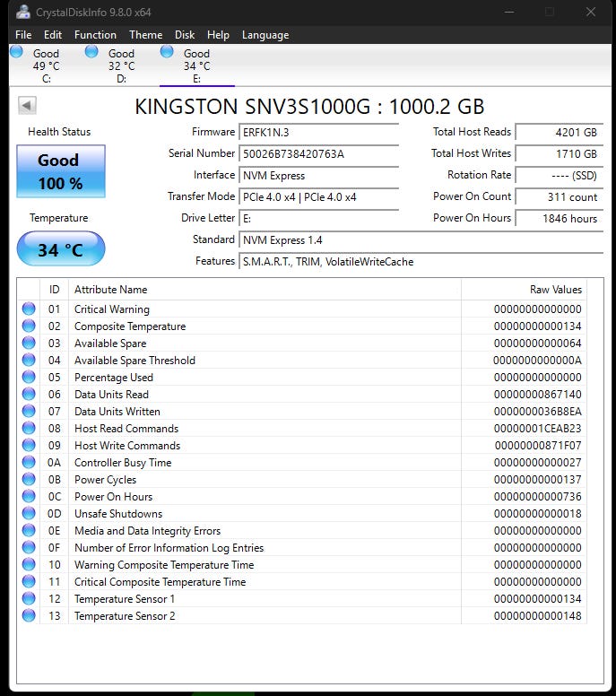The height and width of the screenshot is (696, 616).
Task: Click the Total Host Writes value 1710 GB
Action: pyautogui.click(x=560, y=153)
